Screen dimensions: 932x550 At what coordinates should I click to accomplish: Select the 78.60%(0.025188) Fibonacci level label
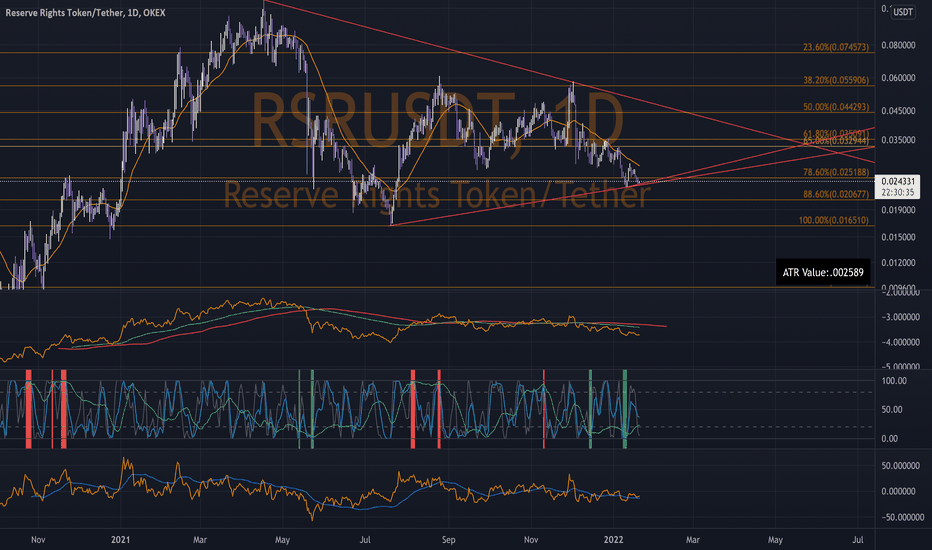(x=836, y=172)
